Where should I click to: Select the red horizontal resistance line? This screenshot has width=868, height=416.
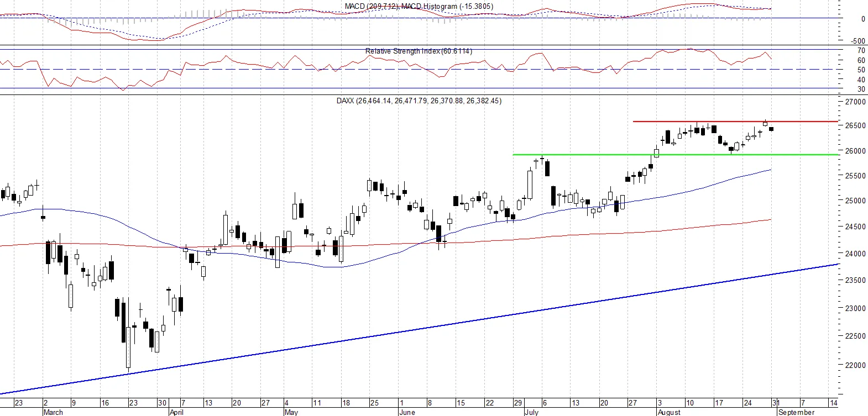(x=735, y=122)
